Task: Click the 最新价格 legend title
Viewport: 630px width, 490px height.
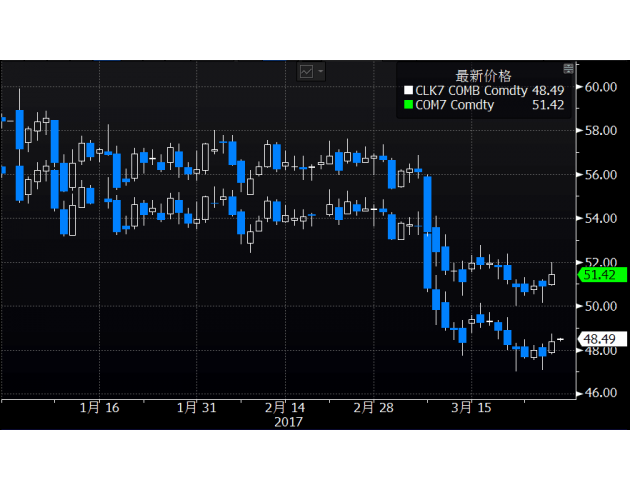Action: pyautogui.click(x=483, y=75)
